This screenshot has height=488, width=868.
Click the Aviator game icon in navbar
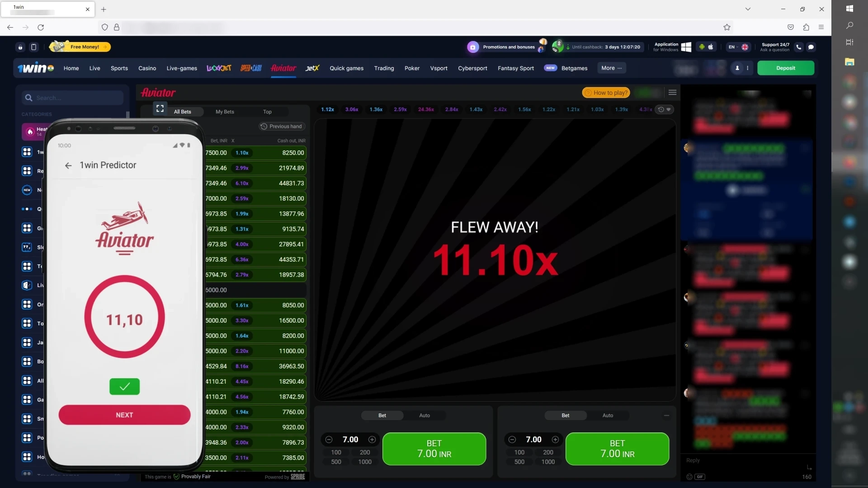(283, 68)
